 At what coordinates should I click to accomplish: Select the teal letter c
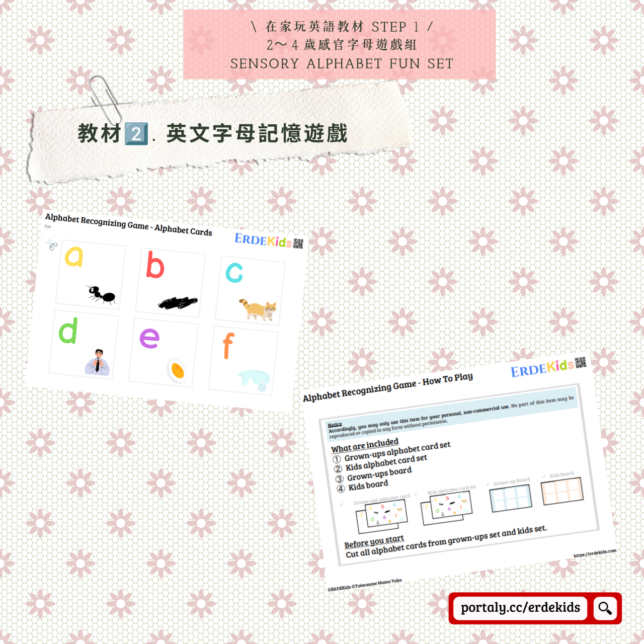(234, 272)
